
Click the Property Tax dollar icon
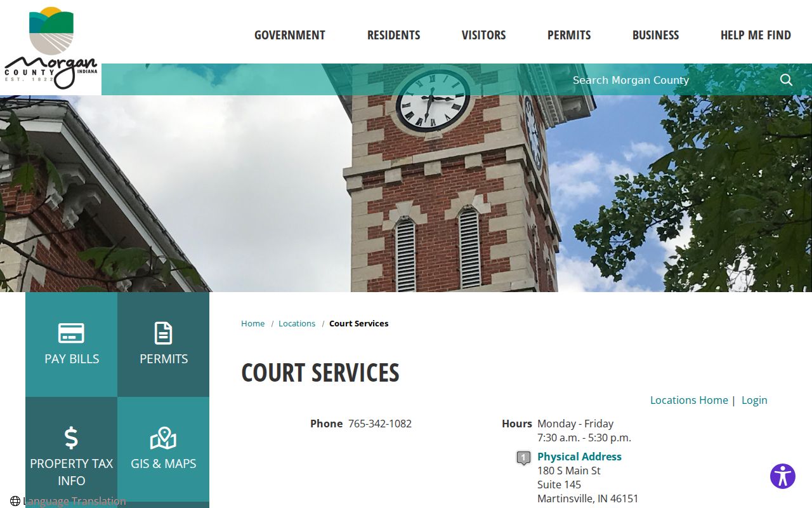click(71, 438)
